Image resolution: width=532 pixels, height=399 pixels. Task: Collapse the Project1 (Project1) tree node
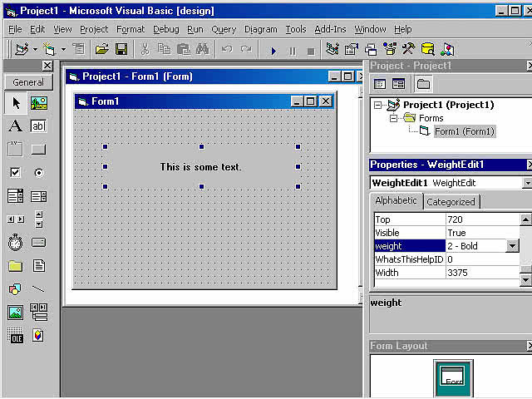pos(377,106)
